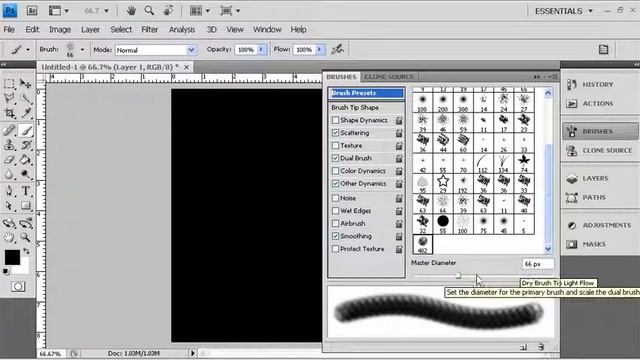Uncheck Dual Brush option

tap(336, 158)
